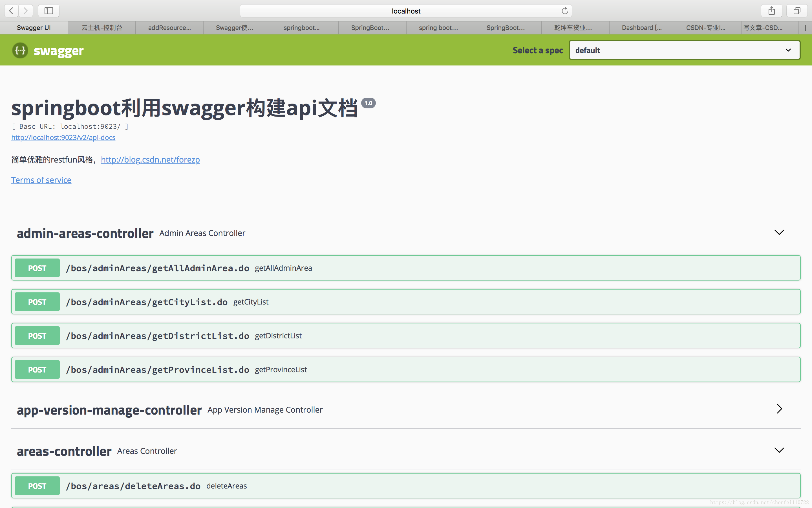Open the Terms of service link

(x=41, y=180)
